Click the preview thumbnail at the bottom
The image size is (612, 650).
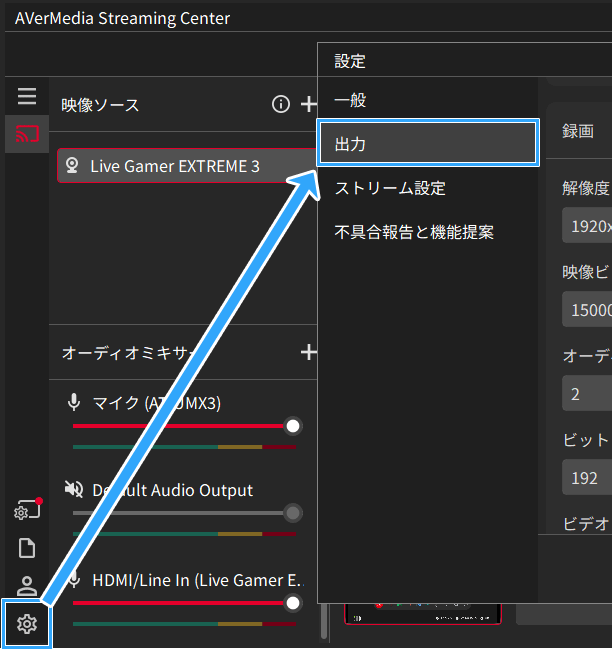423,614
